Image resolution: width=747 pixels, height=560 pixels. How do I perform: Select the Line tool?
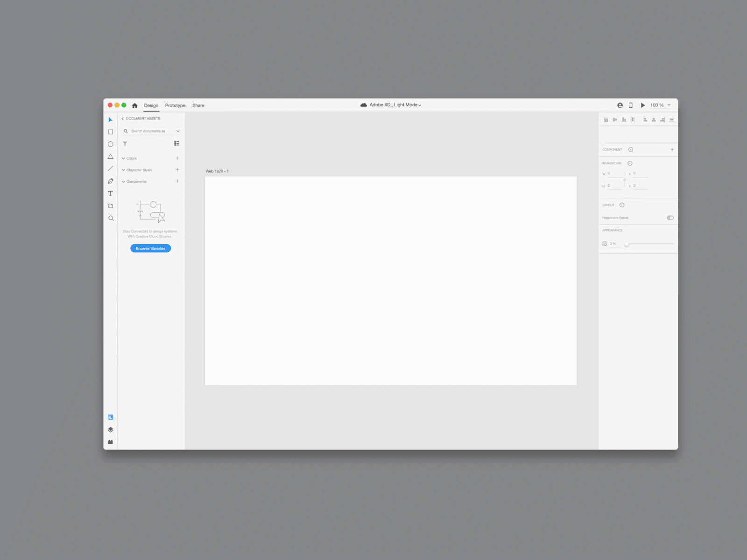pyautogui.click(x=111, y=168)
